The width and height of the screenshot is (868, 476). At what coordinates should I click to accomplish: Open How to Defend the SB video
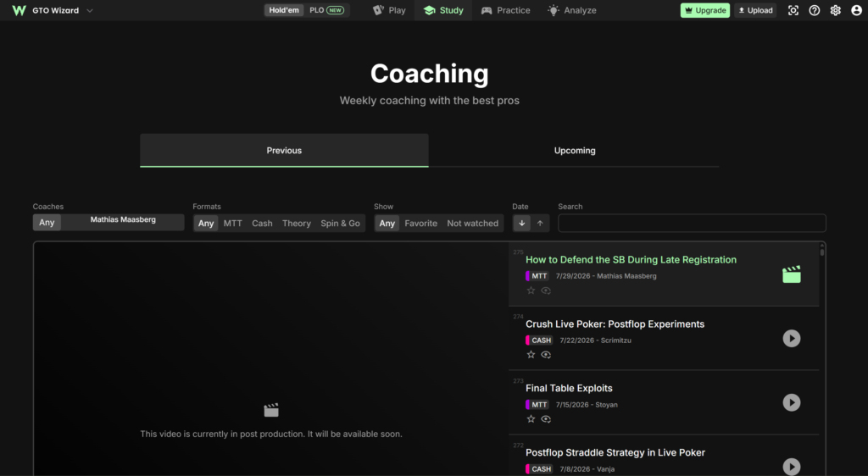(x=631, y=260)
